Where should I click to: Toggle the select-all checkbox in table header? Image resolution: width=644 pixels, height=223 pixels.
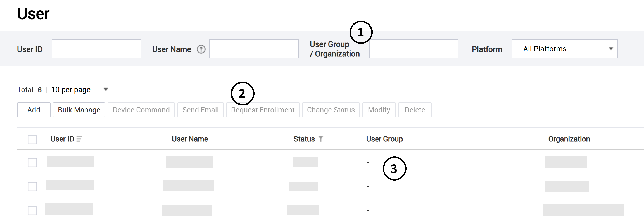[x=32, y=139]
